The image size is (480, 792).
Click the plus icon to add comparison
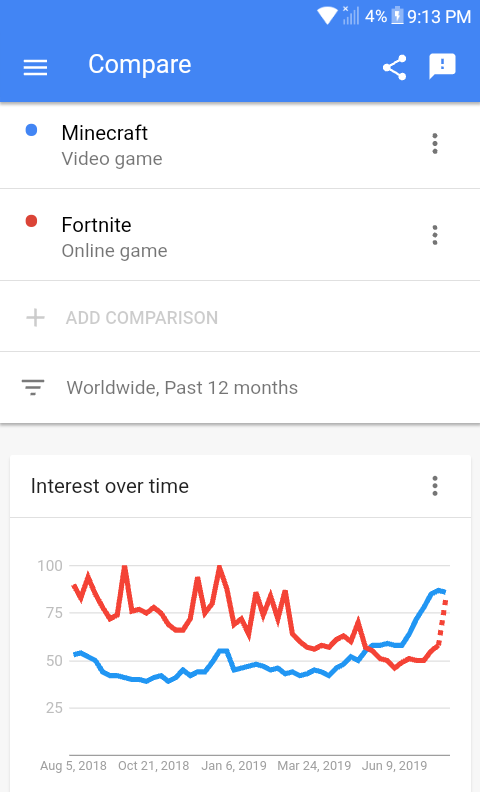35,318
